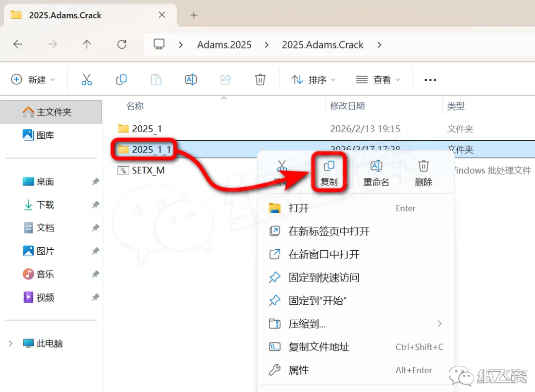Select 压缩到... menu entry
Image resolution: width=535 pixels, height=392 pixels.
pyautogui.click(x=356, y=324)
